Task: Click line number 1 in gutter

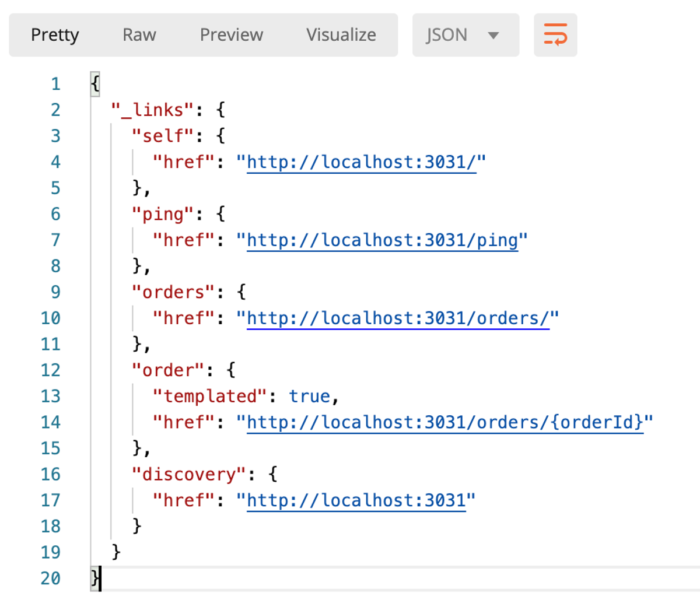Action: click(x=56, y=84)
